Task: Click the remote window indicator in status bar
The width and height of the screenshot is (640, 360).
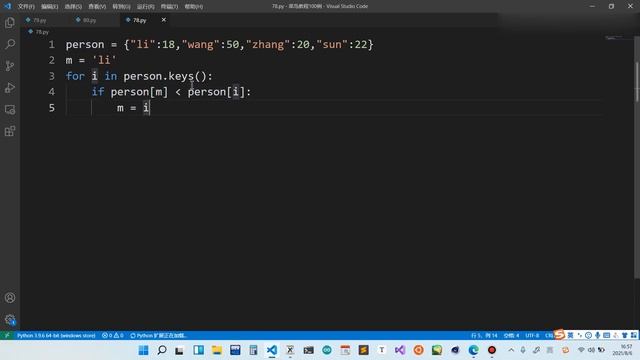Action: click(x=7, y=336)
